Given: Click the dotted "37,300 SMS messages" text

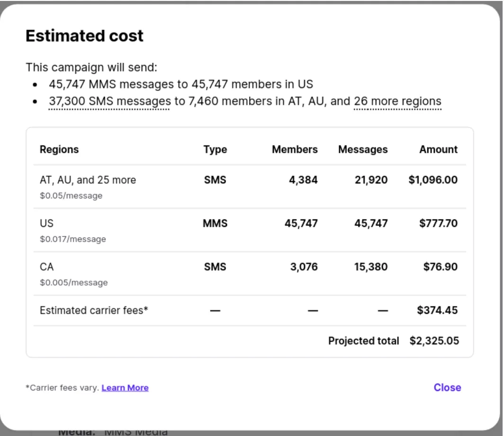Looking at the screenshot, I should point(108,101).
